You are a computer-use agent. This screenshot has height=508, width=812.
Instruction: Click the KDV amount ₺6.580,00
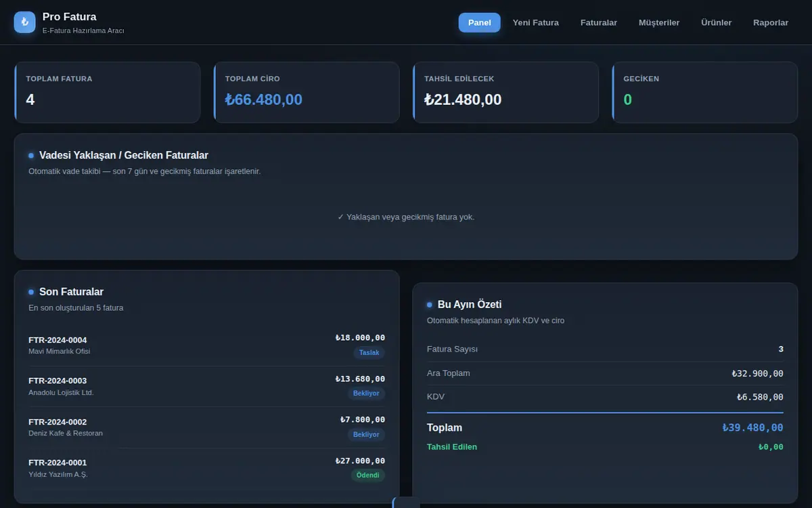point(760,397)
